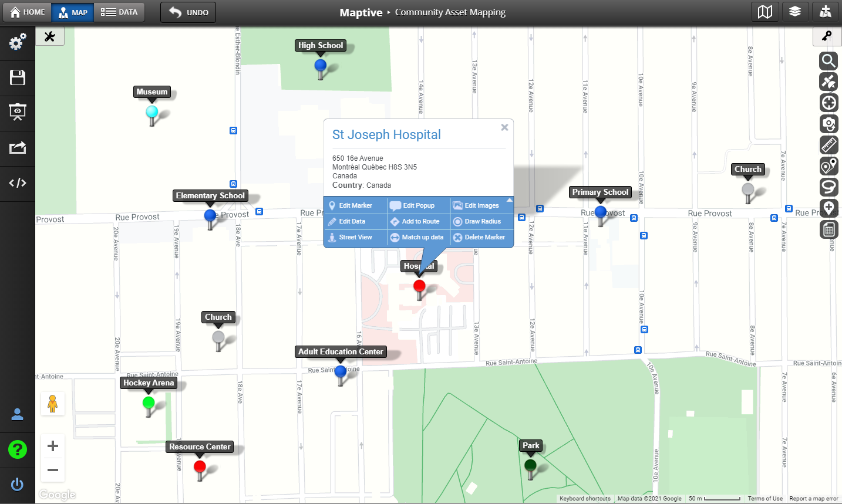Open the map settings gears menu
This screenshot has height=504, width=842.
tap(18, 42)
